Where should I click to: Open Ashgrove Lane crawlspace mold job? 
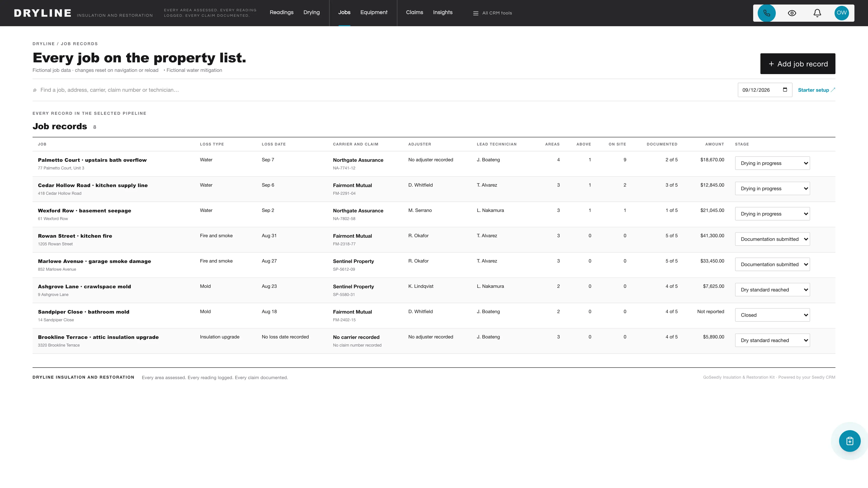coord(84,286)
